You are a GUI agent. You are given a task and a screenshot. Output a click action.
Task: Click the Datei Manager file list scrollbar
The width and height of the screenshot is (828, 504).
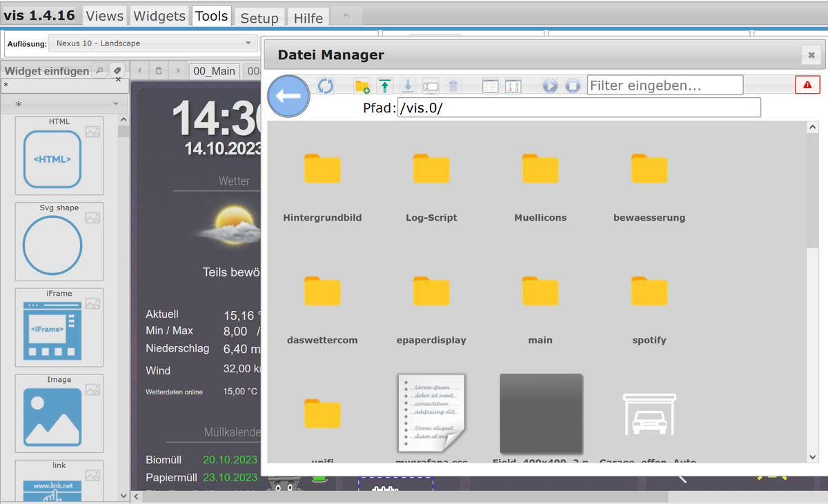point(813,190)
